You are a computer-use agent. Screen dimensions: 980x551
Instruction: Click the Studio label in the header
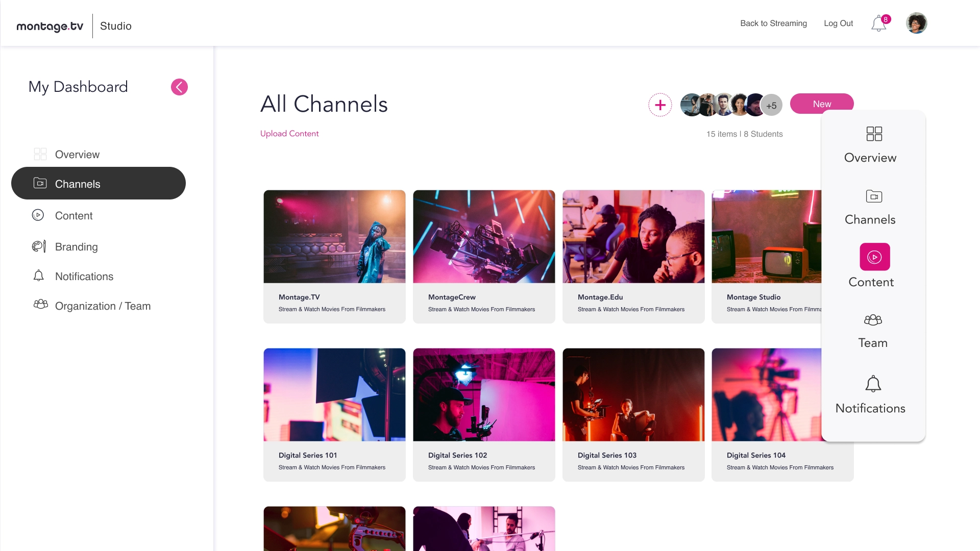[116, 26]
